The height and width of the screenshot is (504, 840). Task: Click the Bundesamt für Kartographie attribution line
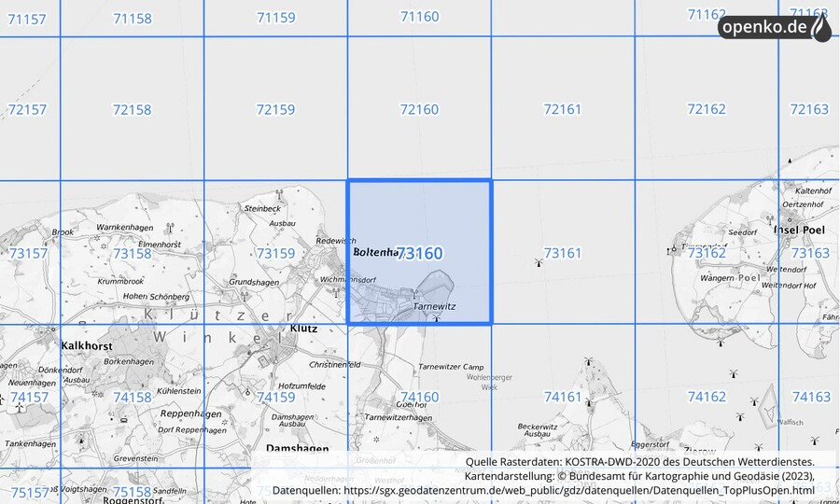pyautogui.click(x=639, y=476)
